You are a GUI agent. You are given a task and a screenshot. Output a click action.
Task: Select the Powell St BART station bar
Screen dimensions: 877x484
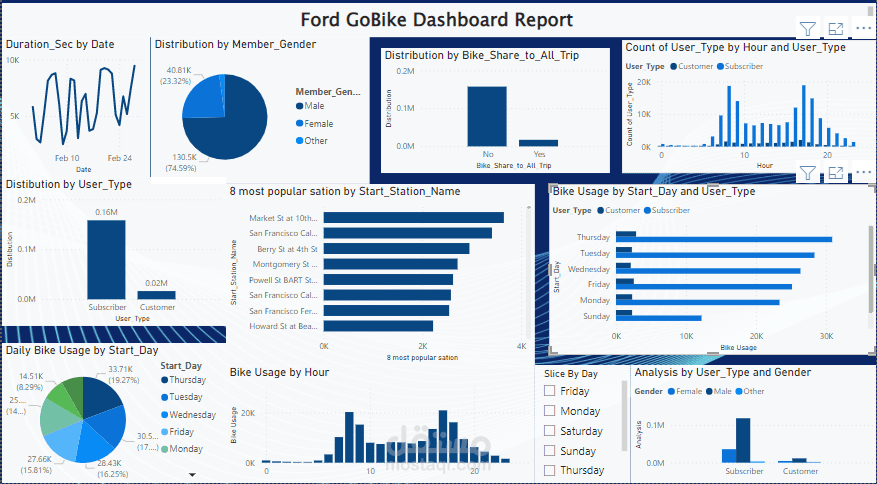point(388,280)
